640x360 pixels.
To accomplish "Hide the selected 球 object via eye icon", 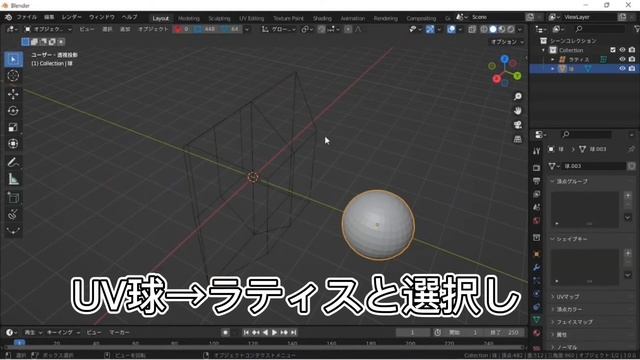I will pos(622,69).
